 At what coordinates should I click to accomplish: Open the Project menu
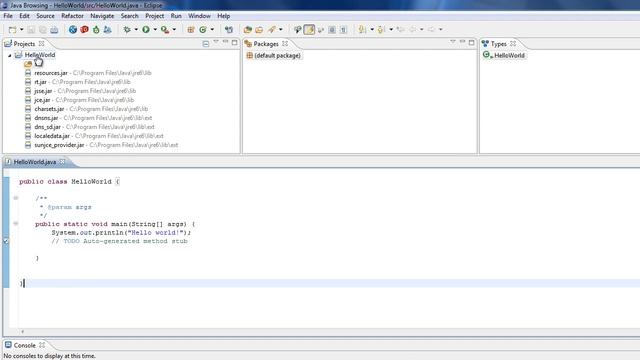pyautogui.click(x=155, y=16)
